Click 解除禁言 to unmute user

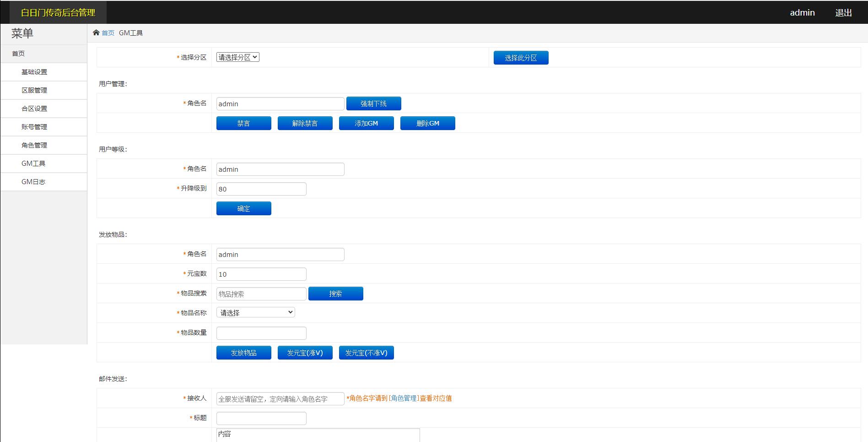coord(305,123)
